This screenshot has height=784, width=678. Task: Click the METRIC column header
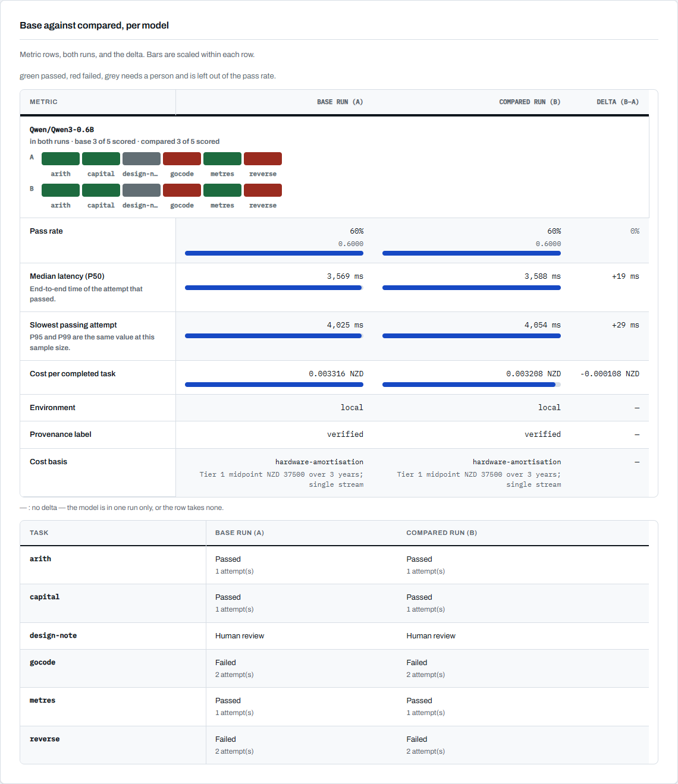43,102
